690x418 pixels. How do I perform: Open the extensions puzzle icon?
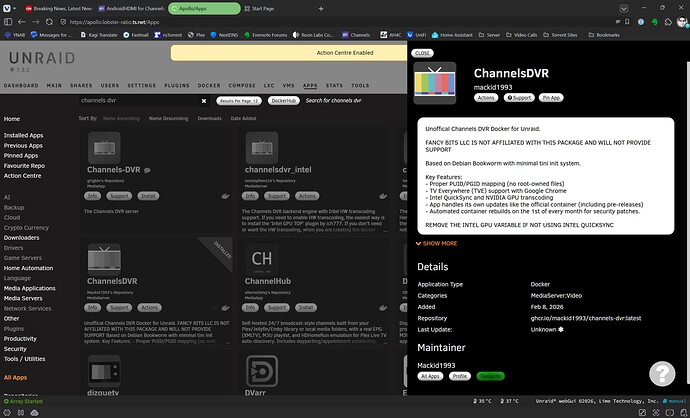point(668,22)
